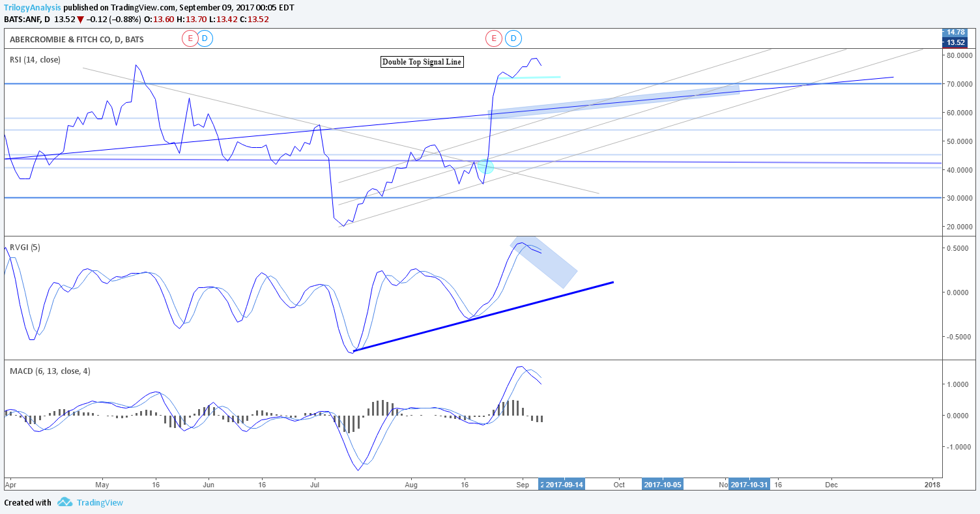Select the RSI (14, close) indicator legend
The width and height of the screenshot is (980, 514).
(35, 59)
